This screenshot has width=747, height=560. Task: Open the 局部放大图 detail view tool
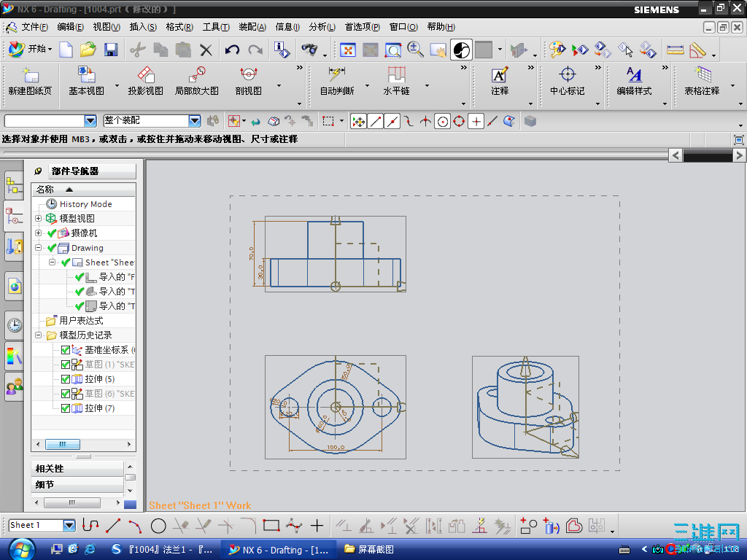coord(196,75)
